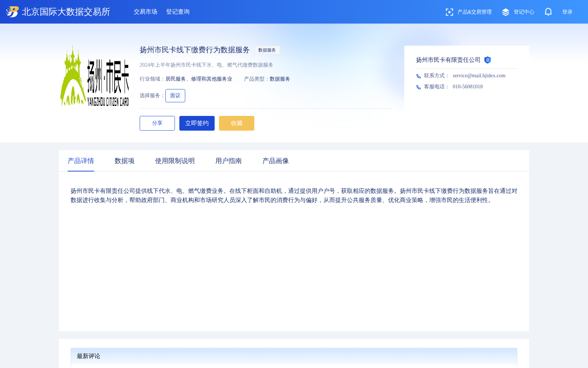Click the enterprise verified shield badge

[x=488, y=60]
